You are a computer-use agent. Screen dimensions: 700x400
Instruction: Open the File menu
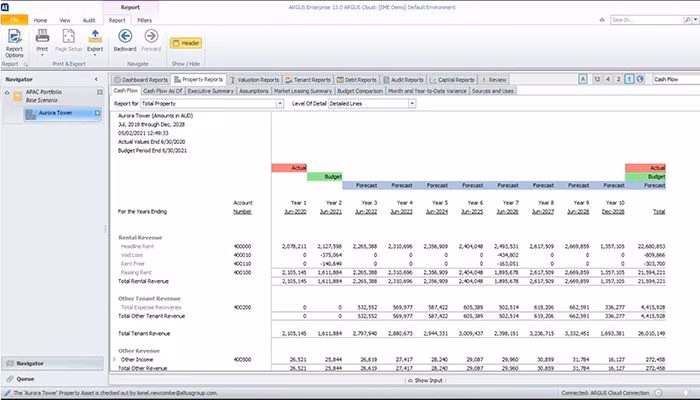pyautogui.click(x=14, y=20)
